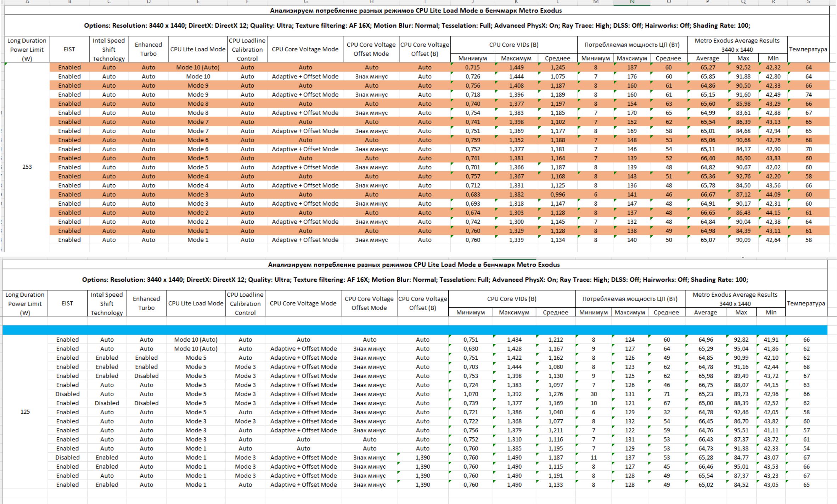Select minimum VID cell 1,070
Image resolution: width=837 pixels, height=504 pixels.
(471, 394)
